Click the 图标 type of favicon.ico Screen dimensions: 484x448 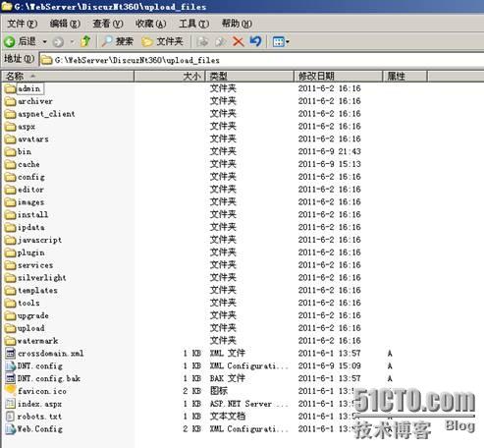219,391
